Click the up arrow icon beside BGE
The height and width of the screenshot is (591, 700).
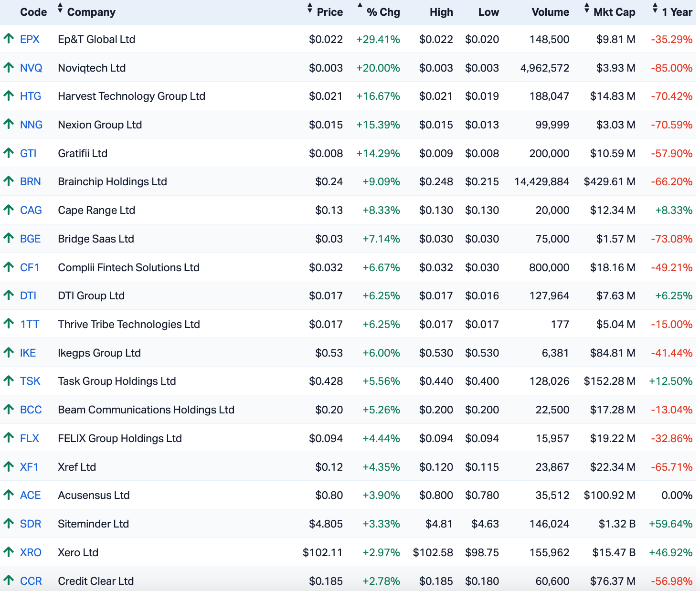pyautogui.click(x=9, y=238)
